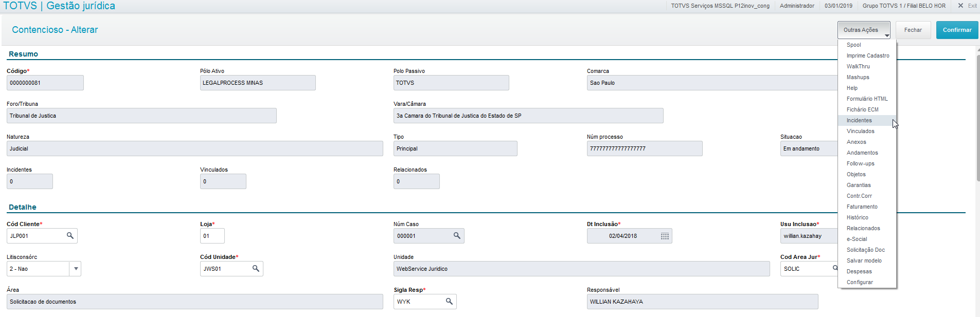980x317 pixels.
Task: Open the Dt Inclusão calendar picker icon
Action: pyautogui.click(x=665, y=236)
